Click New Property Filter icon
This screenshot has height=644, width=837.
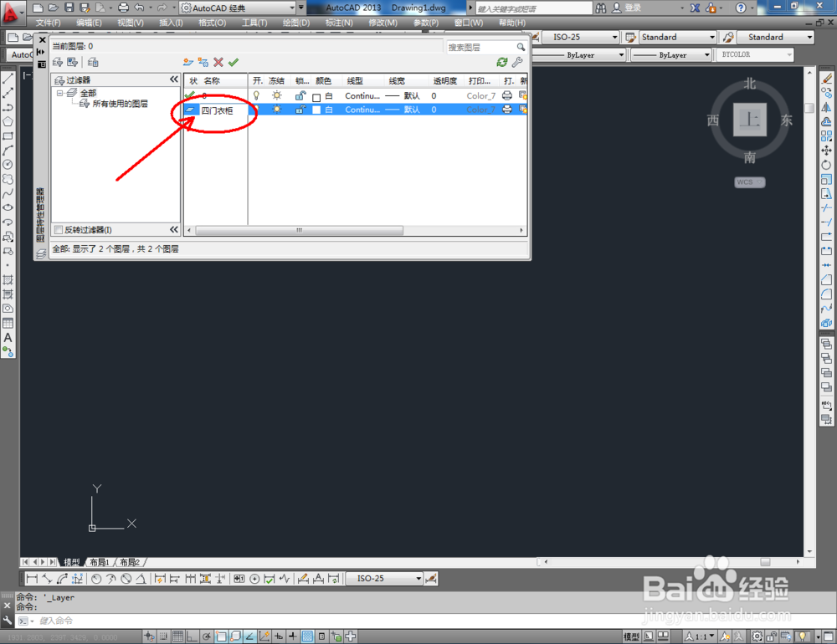[x=58, y=63]
